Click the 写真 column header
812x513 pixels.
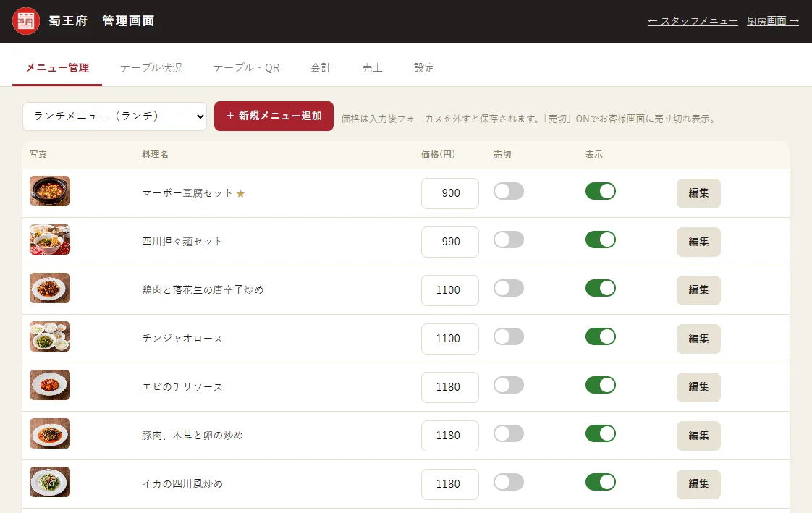(x=38, y=155)
